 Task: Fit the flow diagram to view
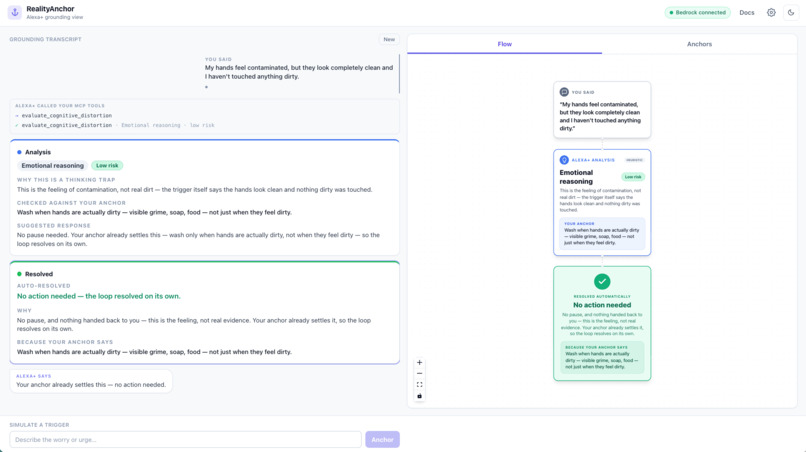point(419,385)
